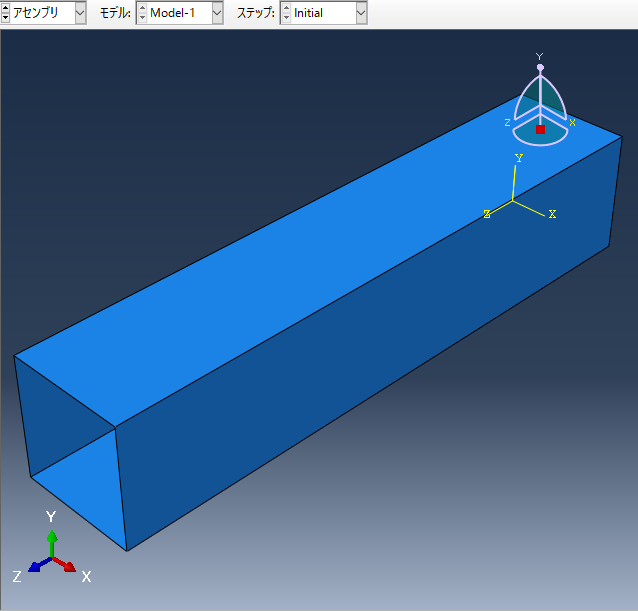Click the Z label on the 3D compass
The height and width of the screenshot is (611, 638).
point(508,122)
